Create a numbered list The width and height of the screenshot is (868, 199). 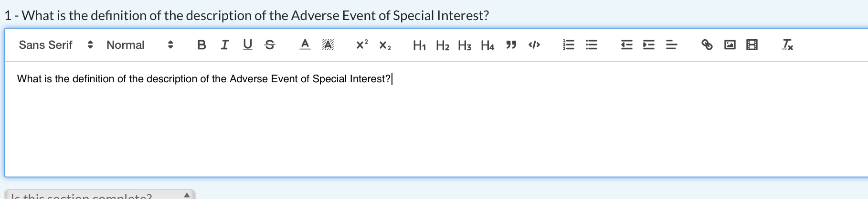[x=568, y=45]
